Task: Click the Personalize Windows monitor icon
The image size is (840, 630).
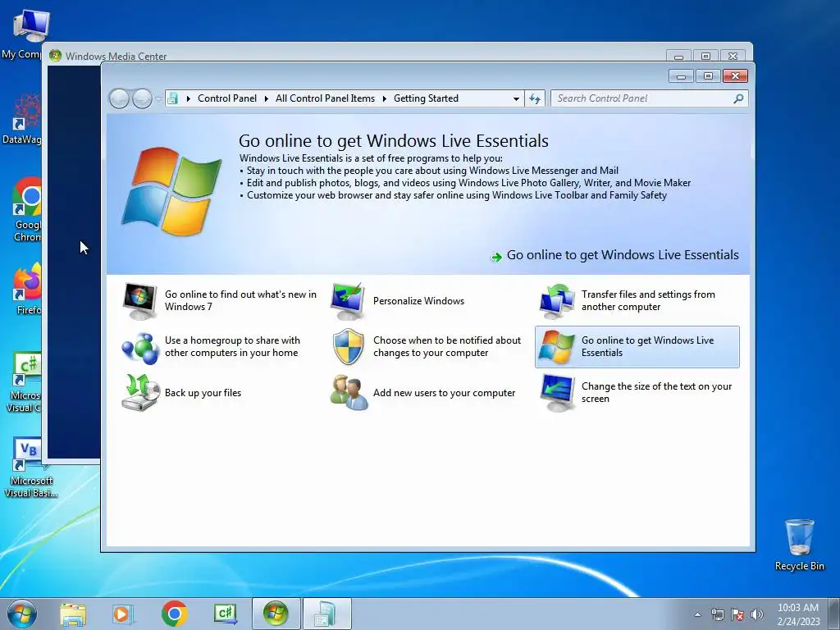Action: [x=348, y=301]
